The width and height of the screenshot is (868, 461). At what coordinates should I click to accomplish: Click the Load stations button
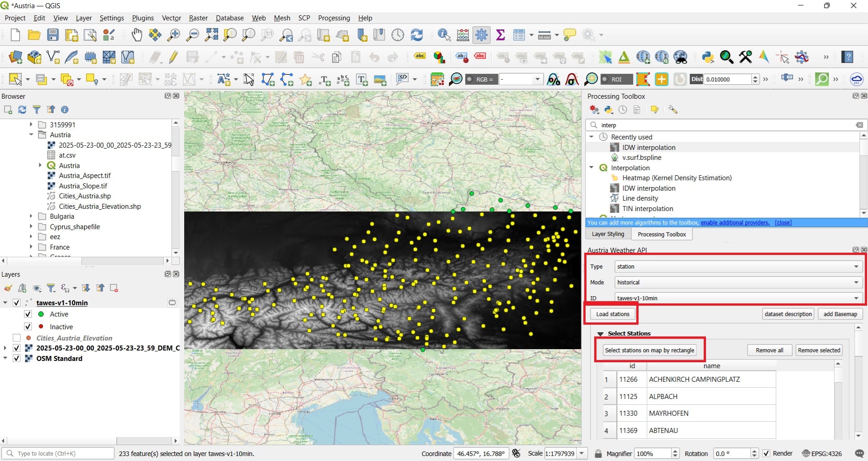[x=613, y=314]
